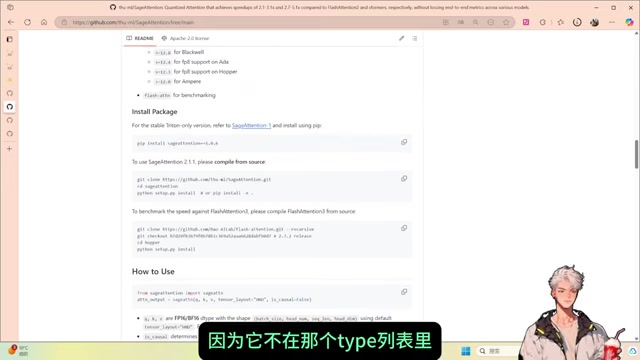
Task: Switch to the GitHub tab above the active one
Action: click(9, 93)
